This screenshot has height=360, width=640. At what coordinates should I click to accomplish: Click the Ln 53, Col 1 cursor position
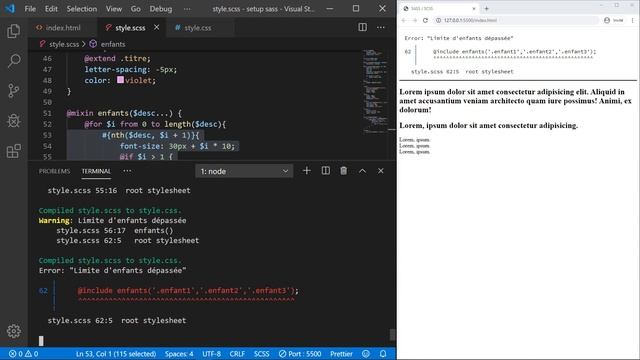click(116, 354)
